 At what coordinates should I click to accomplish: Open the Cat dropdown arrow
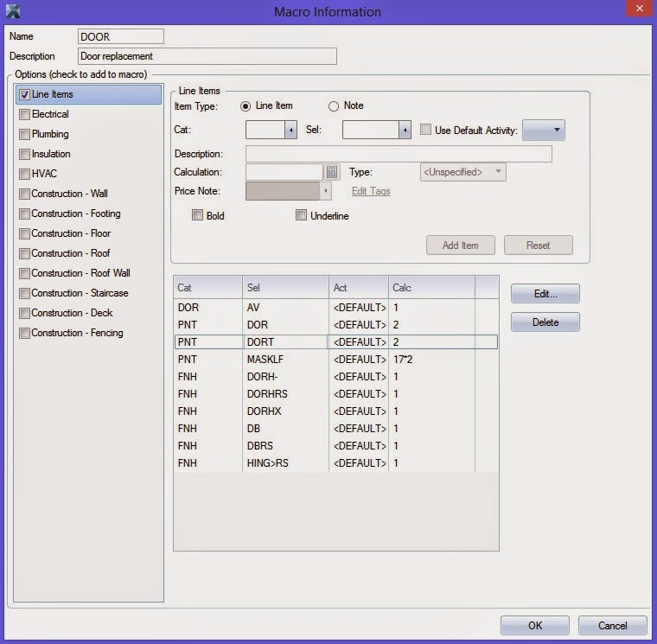290,130
